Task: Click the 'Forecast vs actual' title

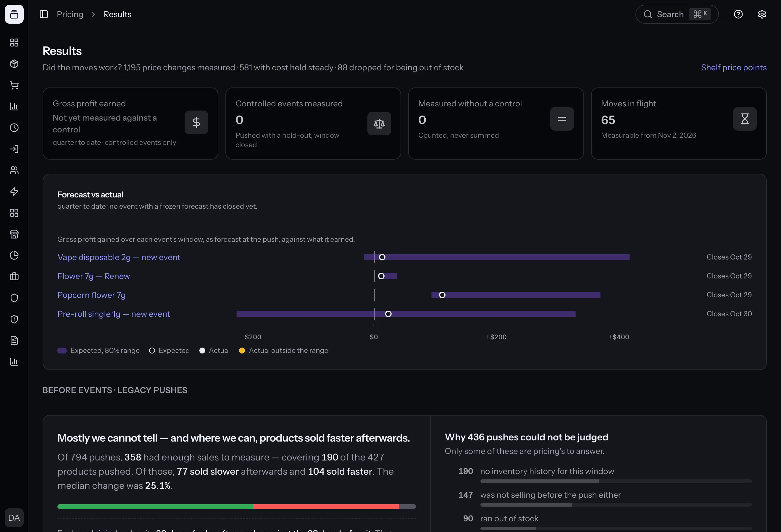Action: [x=91, y=195]
